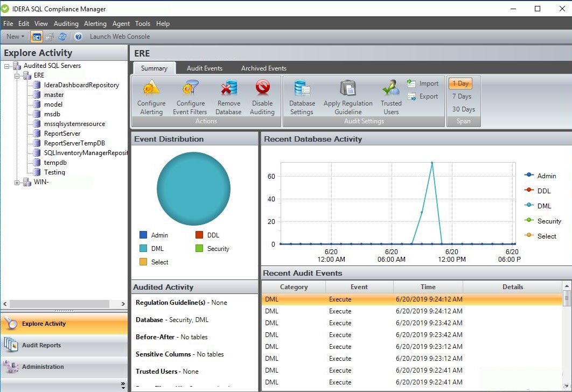Select the 6/20/2019 9:23:42 AM first event row
572x392 pixels.
[x=412, y=323]
